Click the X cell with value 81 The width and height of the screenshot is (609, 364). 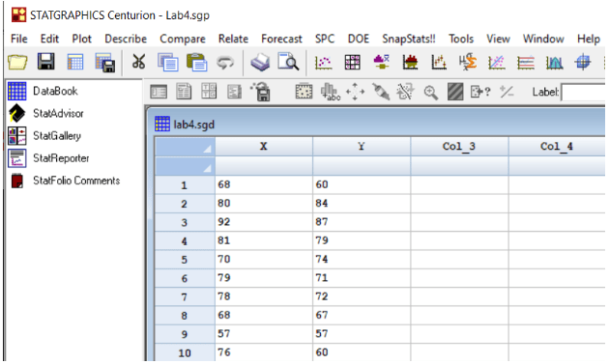[264, 240]
